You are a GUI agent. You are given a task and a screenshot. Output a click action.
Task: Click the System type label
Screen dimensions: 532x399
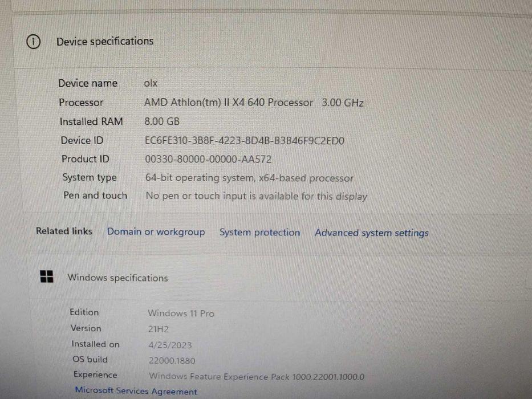coord(90,177)
